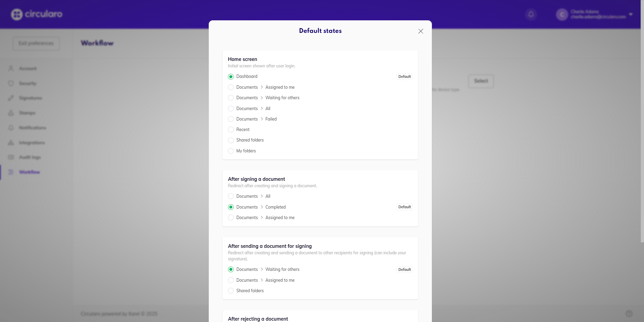Open the Account settings icon in sidebar
This screenshot has width=644, height=322.
coord(11,68)
